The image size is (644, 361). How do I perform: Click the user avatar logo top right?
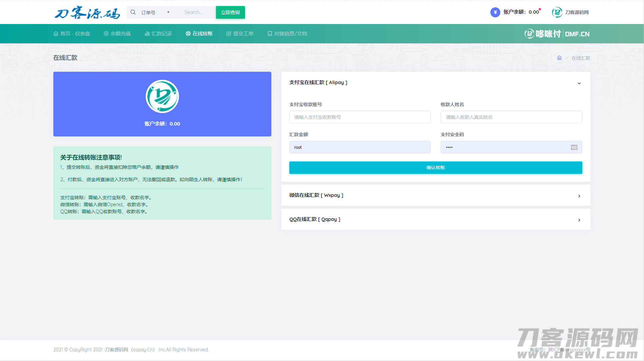557,12
